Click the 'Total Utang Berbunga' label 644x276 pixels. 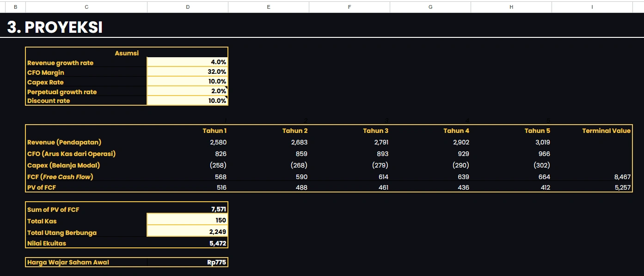pyautogui.click(x=62, y=233)
